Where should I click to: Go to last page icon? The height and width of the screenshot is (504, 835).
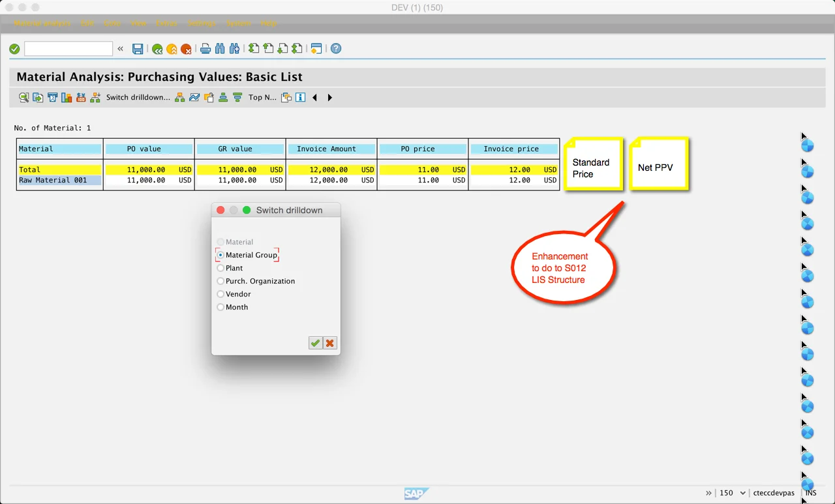[297, 49]
